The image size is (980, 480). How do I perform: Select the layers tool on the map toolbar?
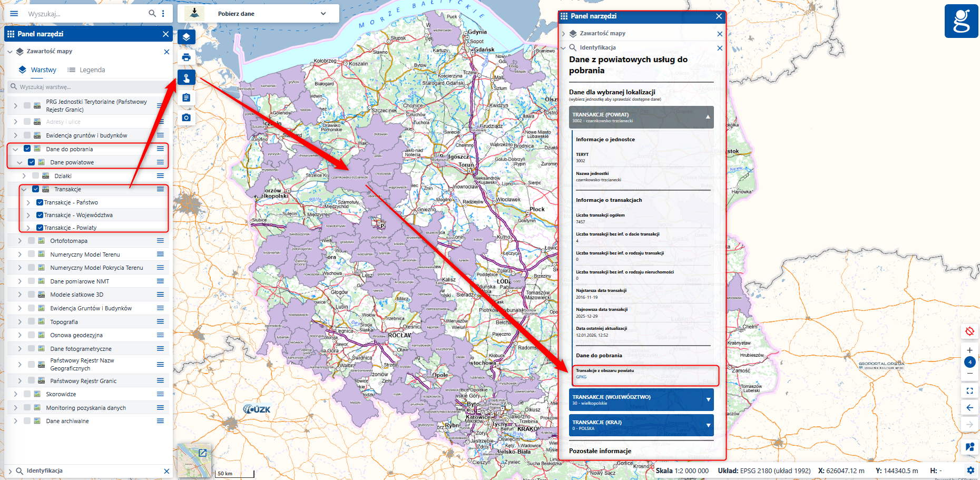pyautogui.click(x=187, y=37)
